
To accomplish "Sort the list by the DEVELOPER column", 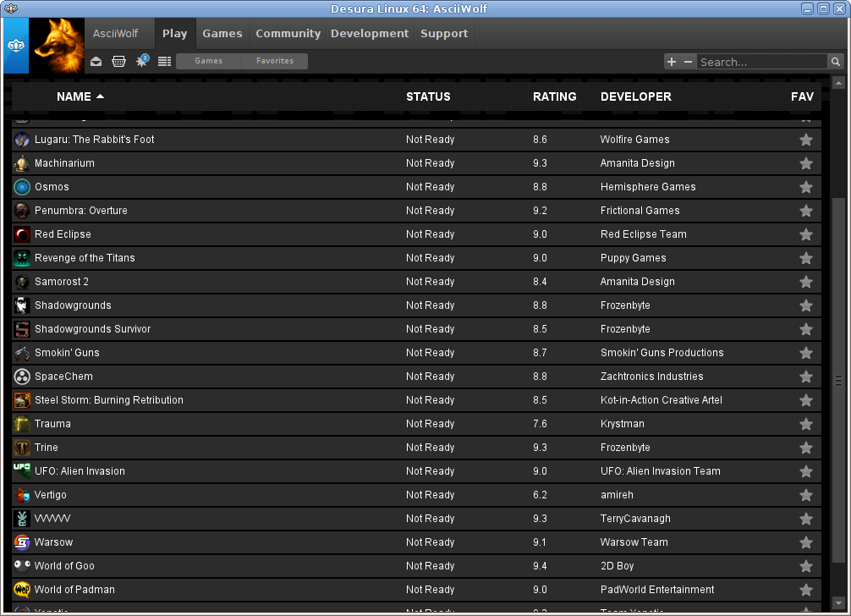I will [x=635, y=96].
